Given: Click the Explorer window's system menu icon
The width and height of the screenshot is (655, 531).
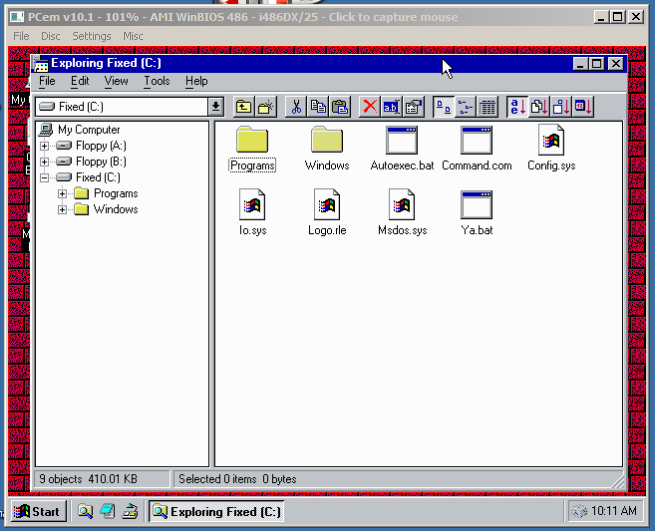Looking at the screenshot, I should 41,64.
